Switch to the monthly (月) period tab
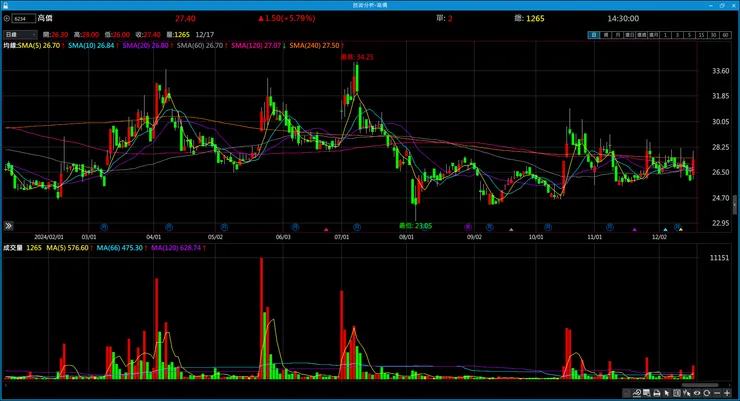Image resolution: width=740 pixels, height=401 pixels. point(618,35)
